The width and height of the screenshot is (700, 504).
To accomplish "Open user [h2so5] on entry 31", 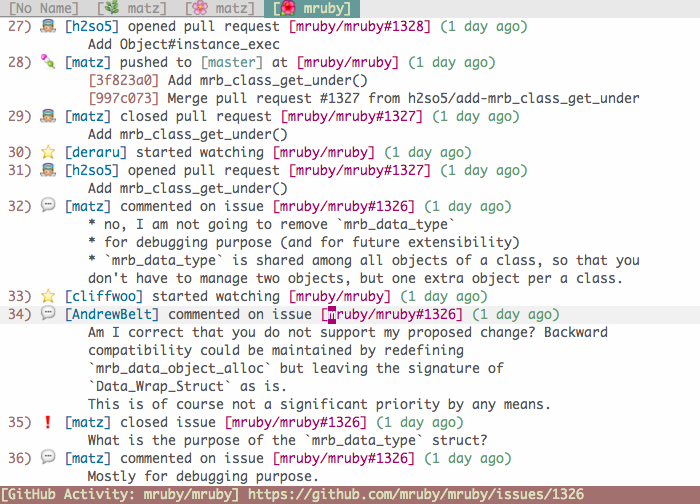I will coord(92,171).
